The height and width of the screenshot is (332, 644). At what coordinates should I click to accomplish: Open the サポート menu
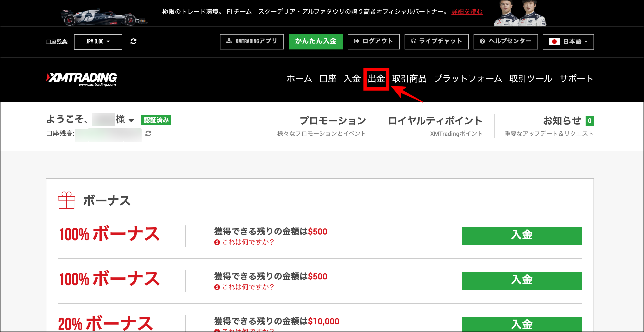coord(576,79)
